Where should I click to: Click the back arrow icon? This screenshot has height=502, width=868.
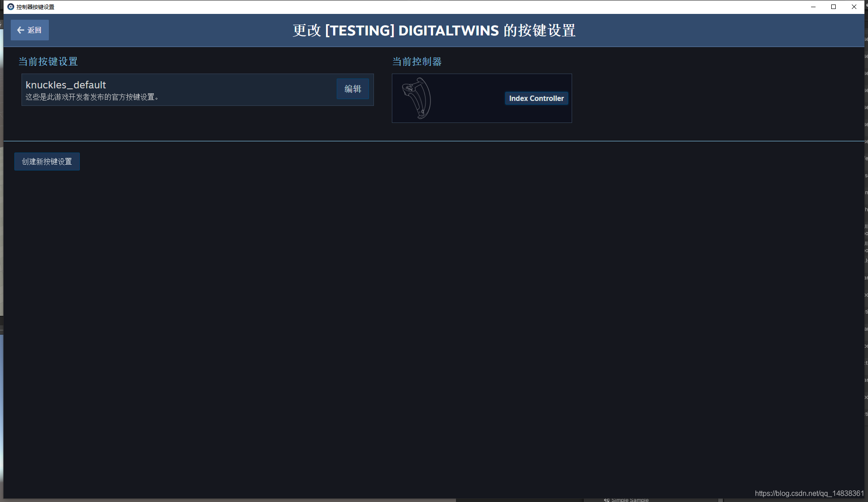[x=20, y=30]
